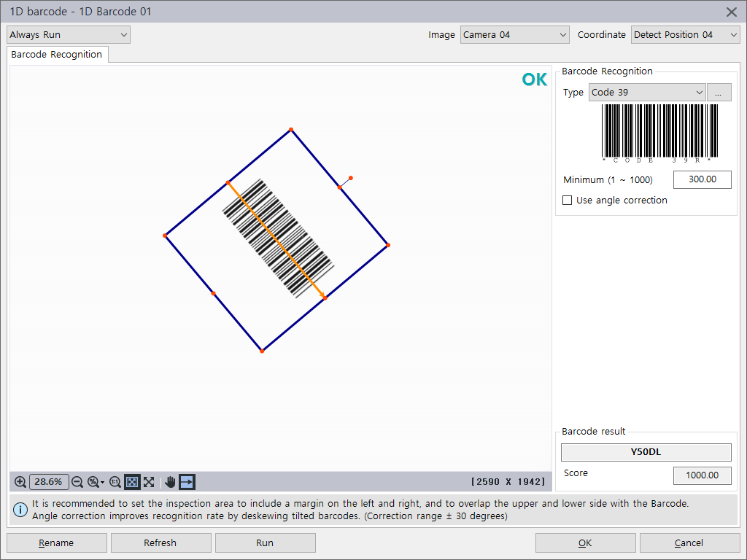This screenshot has width=747, height=560.
Task: Select the hand pan tool
Action: [170, 482]
